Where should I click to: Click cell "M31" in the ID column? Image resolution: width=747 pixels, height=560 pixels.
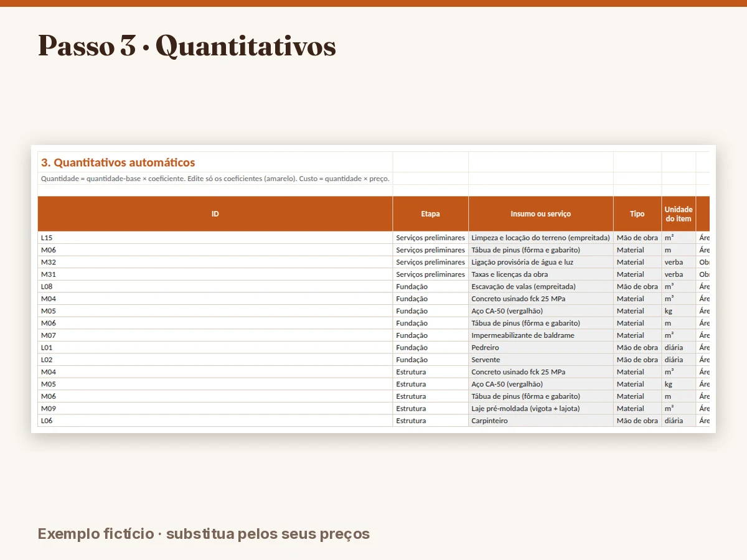[215, 274]
